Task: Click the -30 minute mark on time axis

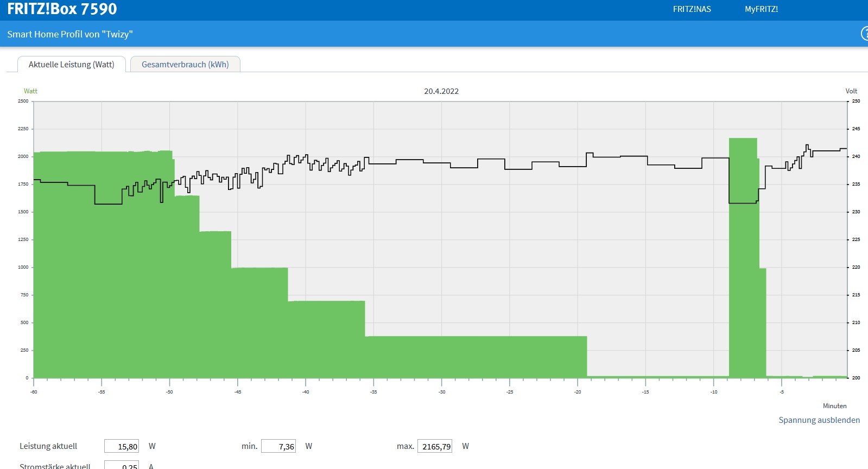Action: (442, 392)
